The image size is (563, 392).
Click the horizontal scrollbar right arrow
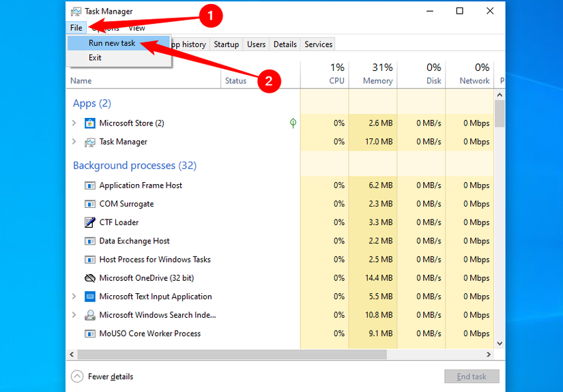click(489, 355)
